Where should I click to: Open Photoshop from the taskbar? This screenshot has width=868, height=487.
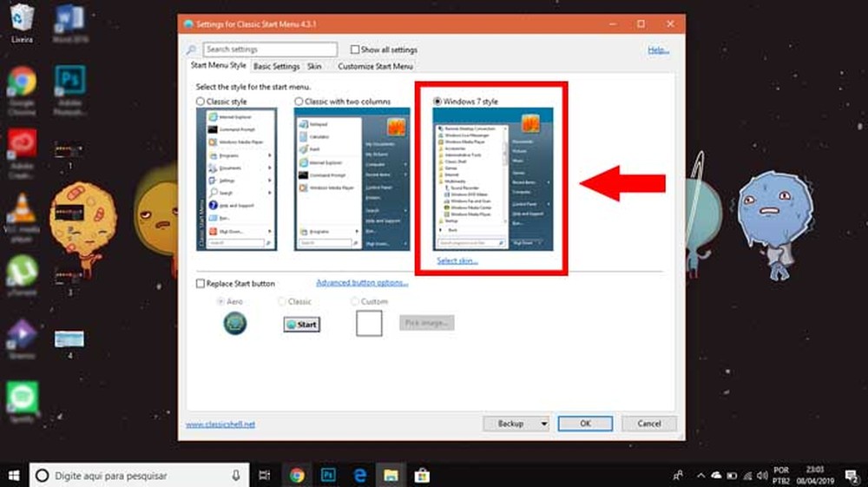pyautogui.click(x=328, y=476)
